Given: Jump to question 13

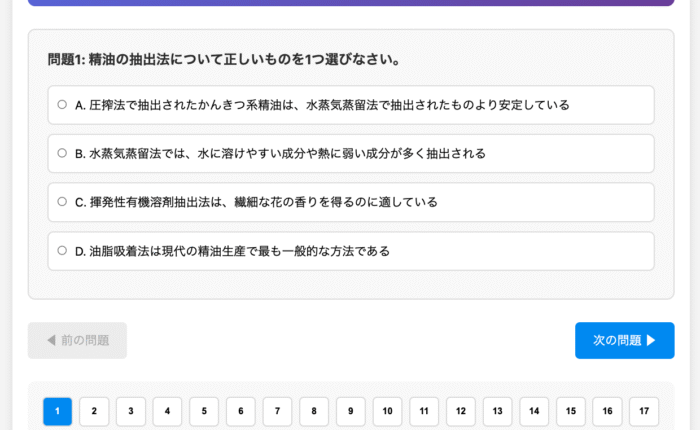Looking at the screenshot, I should pyautogui.click(x=497, y=411).
